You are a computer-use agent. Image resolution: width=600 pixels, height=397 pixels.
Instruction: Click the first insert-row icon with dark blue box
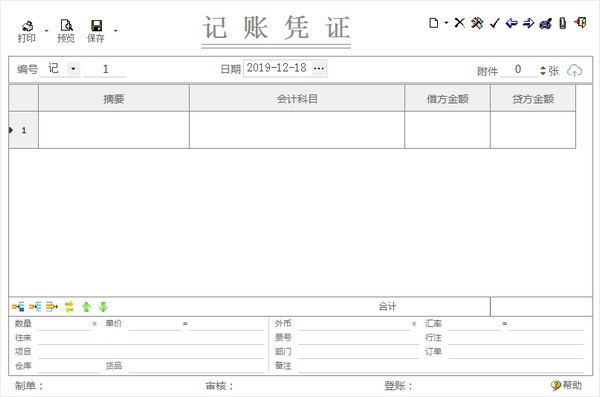[x=18, y=307]
